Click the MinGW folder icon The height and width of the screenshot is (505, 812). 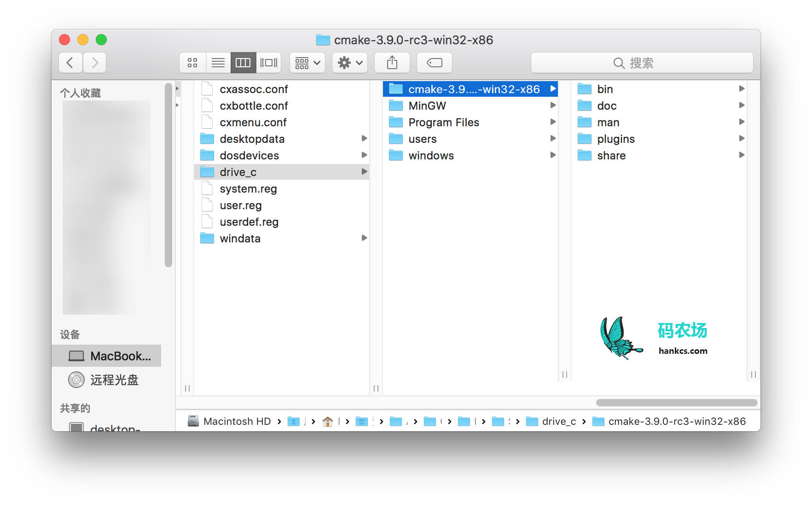pyautogui.click(x=396, y=106)
